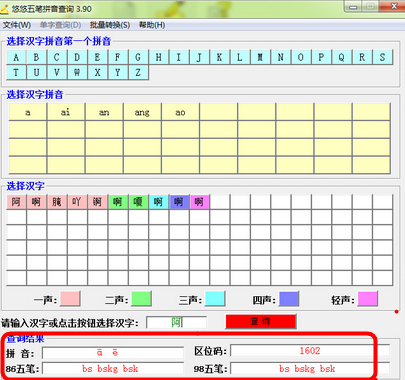Click the 区位码 result field showing 1602
This screenshot has width=405, height=380.
[x=310, y=351]
